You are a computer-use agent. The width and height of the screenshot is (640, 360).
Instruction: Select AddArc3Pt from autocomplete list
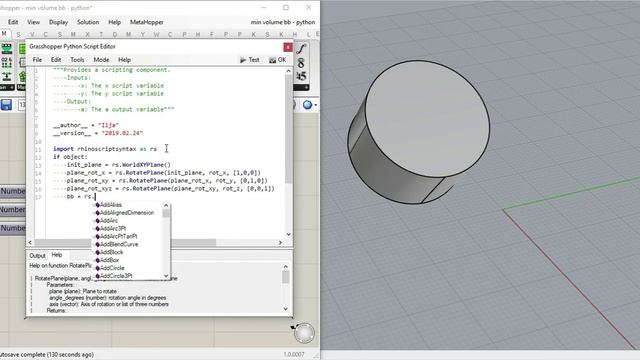113,229
